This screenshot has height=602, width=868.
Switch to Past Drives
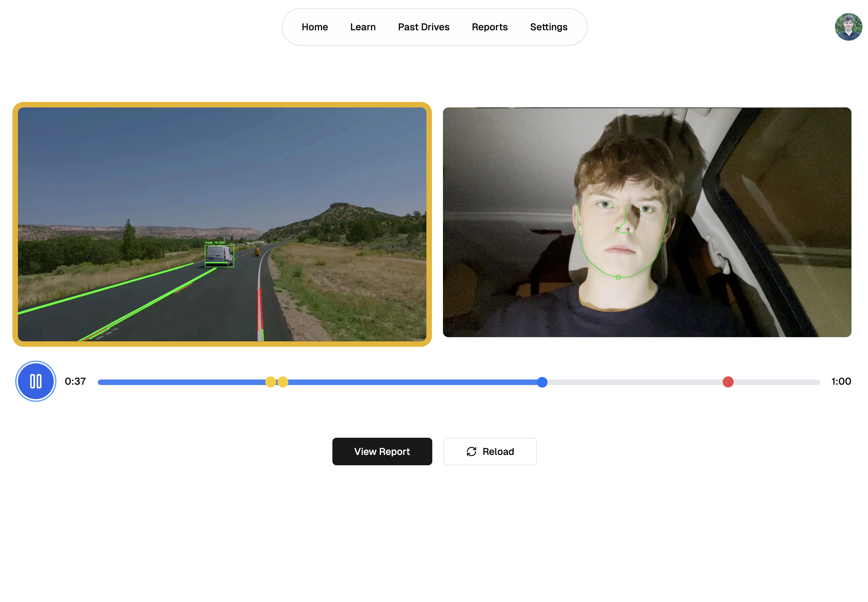click(x=423, y=27)
